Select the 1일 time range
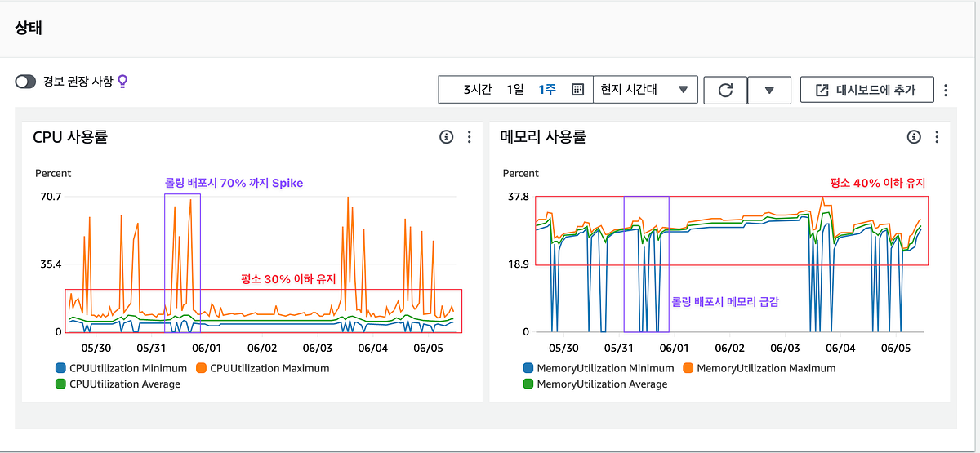This screenshot has height=453, width=980. (x=514, y=90)
